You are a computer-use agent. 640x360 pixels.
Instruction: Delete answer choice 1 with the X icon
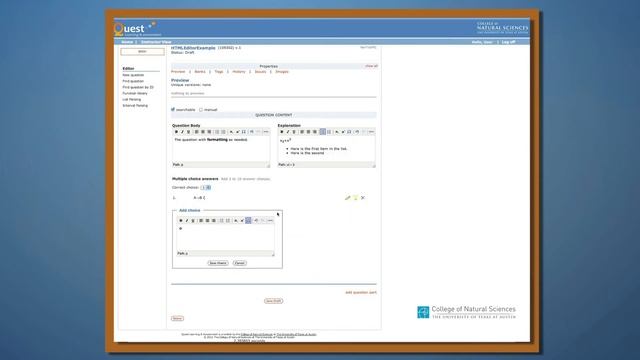pos(363,198)
